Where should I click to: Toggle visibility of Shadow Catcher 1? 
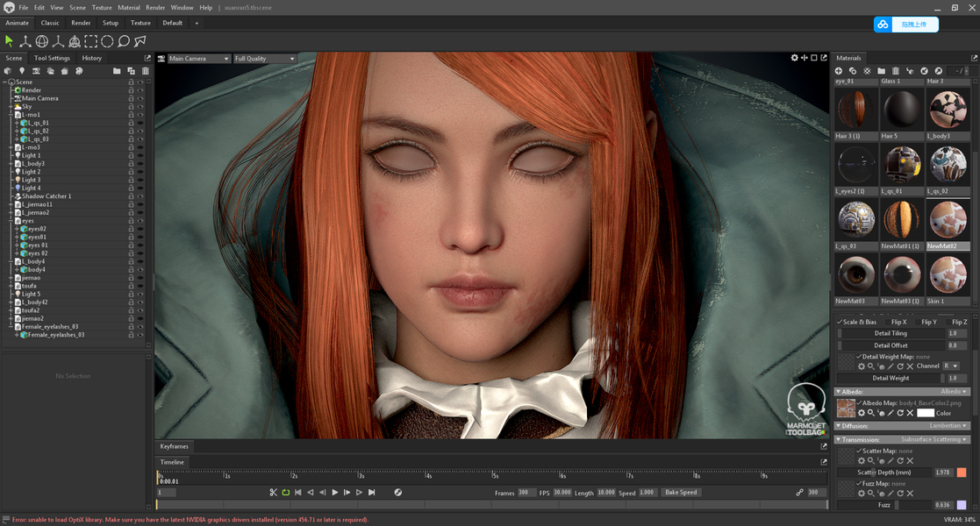[140, 196]
